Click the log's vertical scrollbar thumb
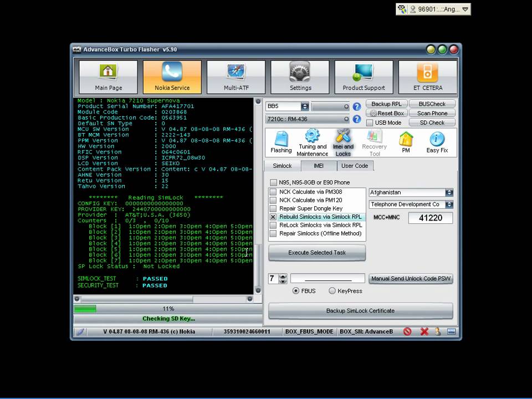Image resolution: width=532 pixels, height=399 pixels. coord(258,265)
